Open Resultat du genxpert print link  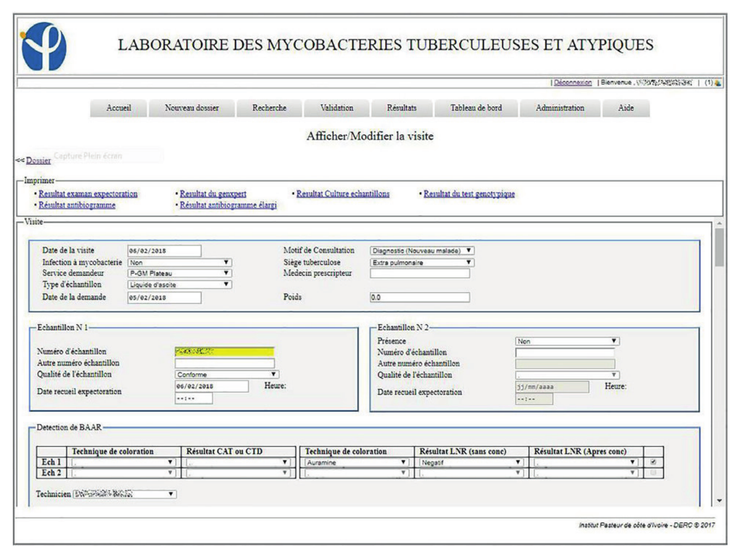(213, 194)
